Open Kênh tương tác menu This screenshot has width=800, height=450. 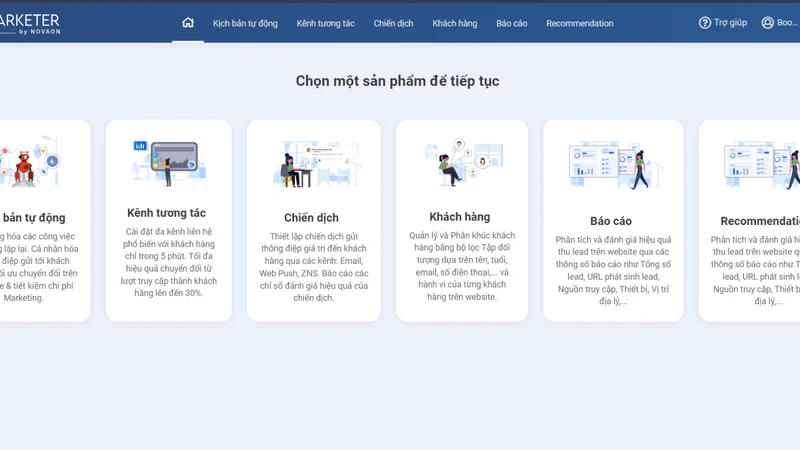[x=326, y=23]
